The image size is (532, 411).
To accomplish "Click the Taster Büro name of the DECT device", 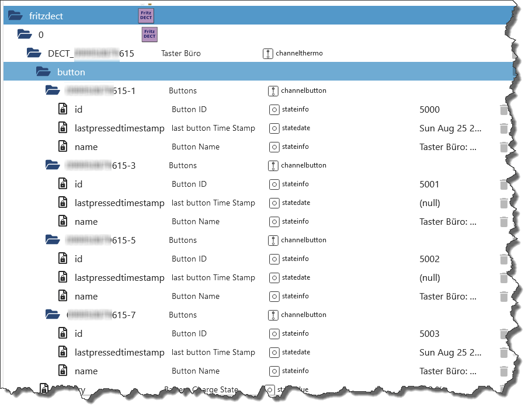I will click(x=181, y=53).
